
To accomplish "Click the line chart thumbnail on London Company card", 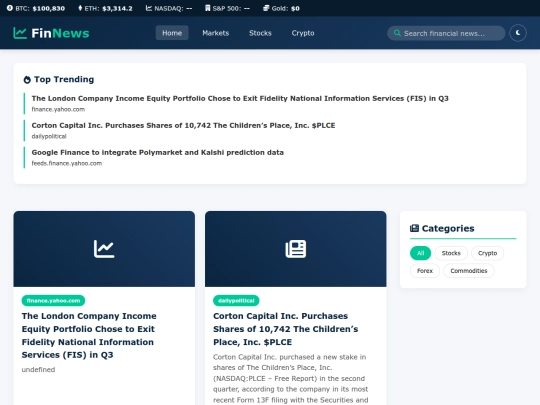I will click(104, 249).
